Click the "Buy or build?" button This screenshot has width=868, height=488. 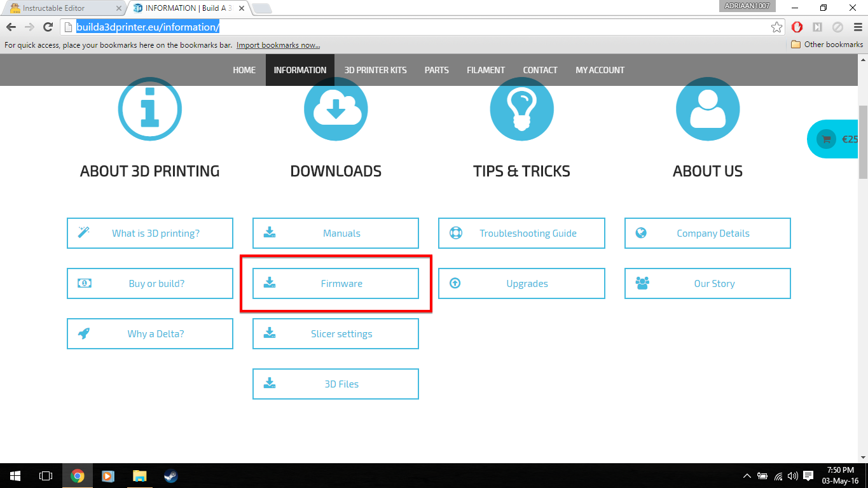[150, 283]
